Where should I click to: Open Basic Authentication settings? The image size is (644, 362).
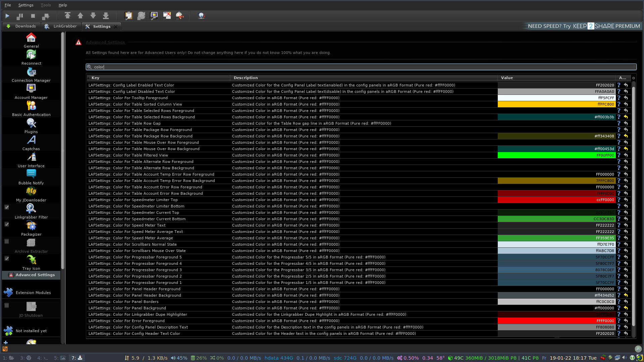pos(31,109)
